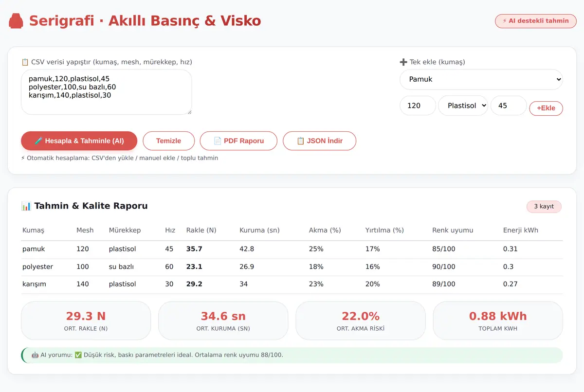The image size is (584, 392).
Task: Click the 90/100 color match value
Action: pyautogui.click(x=444, y=267)
